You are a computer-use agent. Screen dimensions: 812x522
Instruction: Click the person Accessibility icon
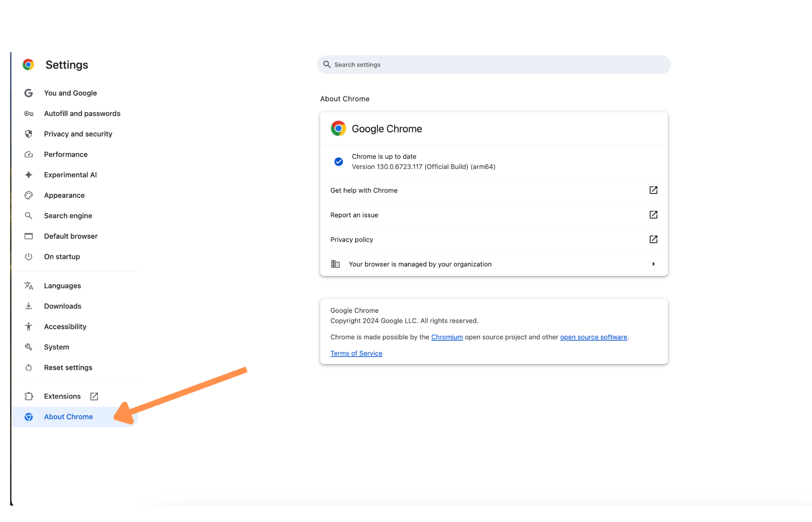(29, 326)
